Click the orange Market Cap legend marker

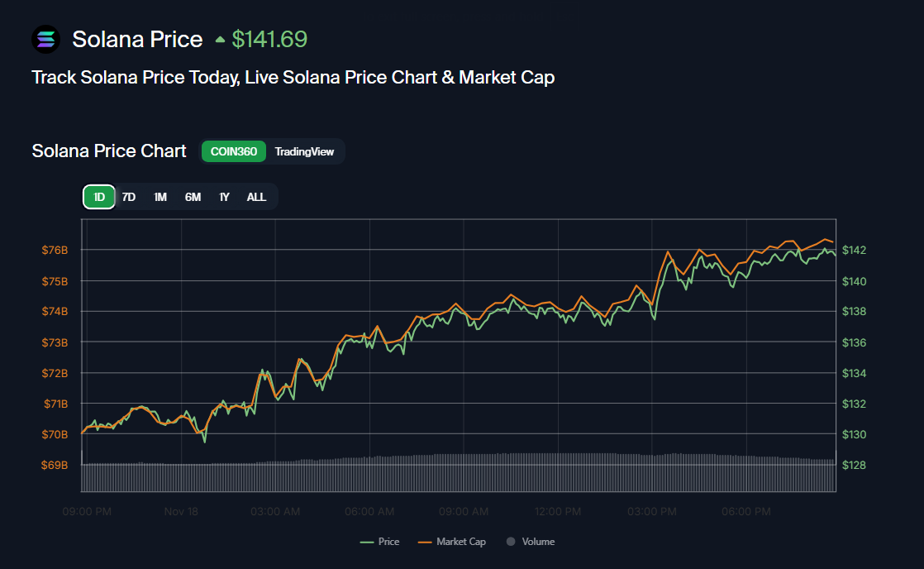click(425, 542)
